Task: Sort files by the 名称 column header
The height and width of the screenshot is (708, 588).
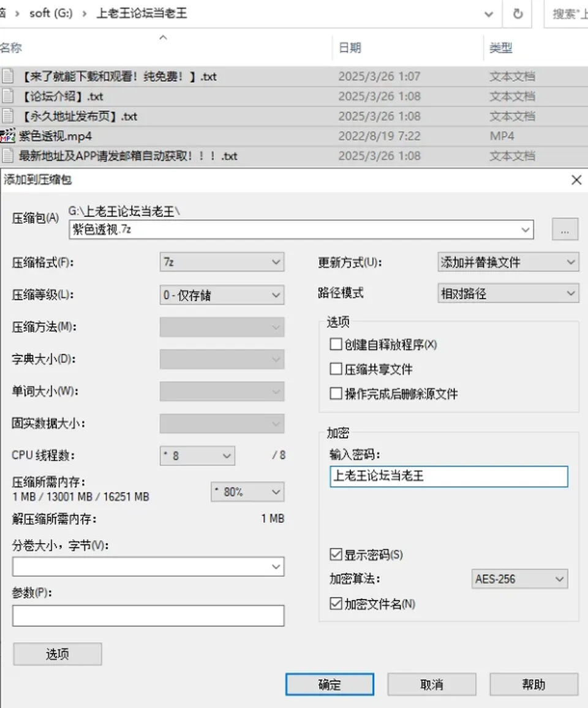Action: pyautogui.click(x=11, y=47)
